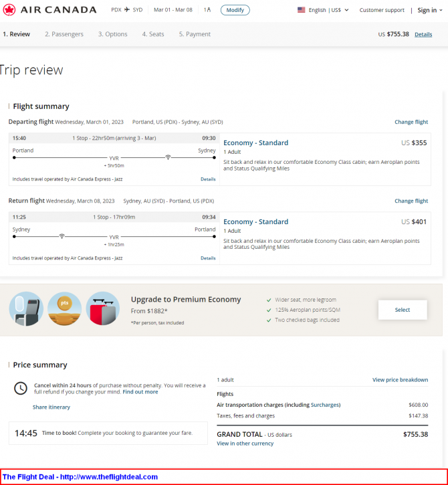Viewport: 448px width, 485px height.
Task: Click the 'Two checked bags included' benefit
Action: (307, 320)
